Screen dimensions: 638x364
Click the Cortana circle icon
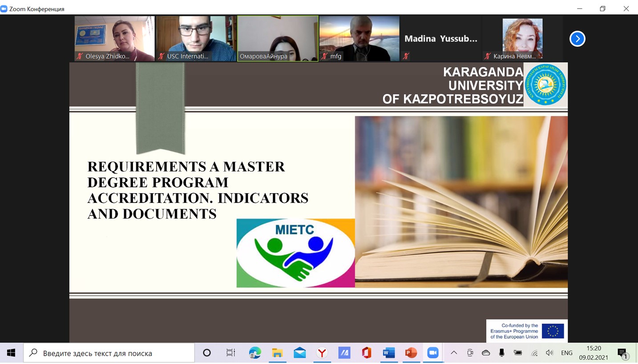pos(206,353)
